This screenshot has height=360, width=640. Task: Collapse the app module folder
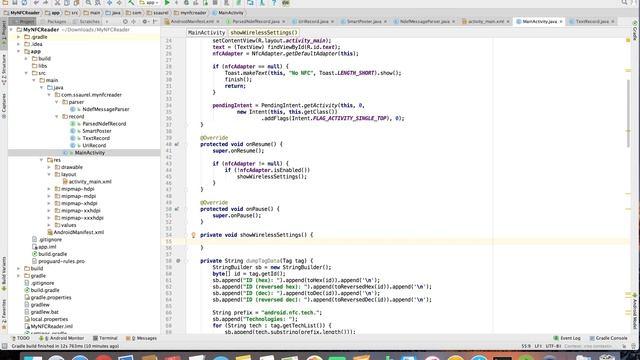pos(19,51)
